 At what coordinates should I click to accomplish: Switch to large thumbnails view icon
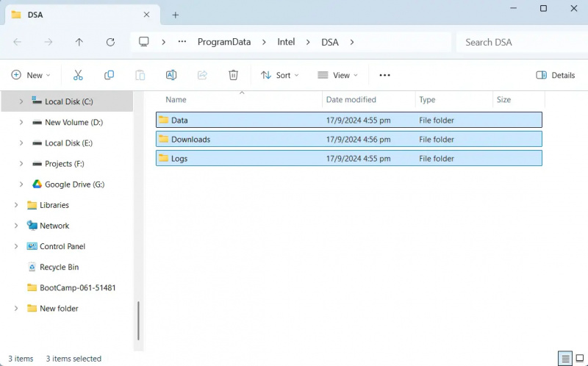[x=580, y=358]
